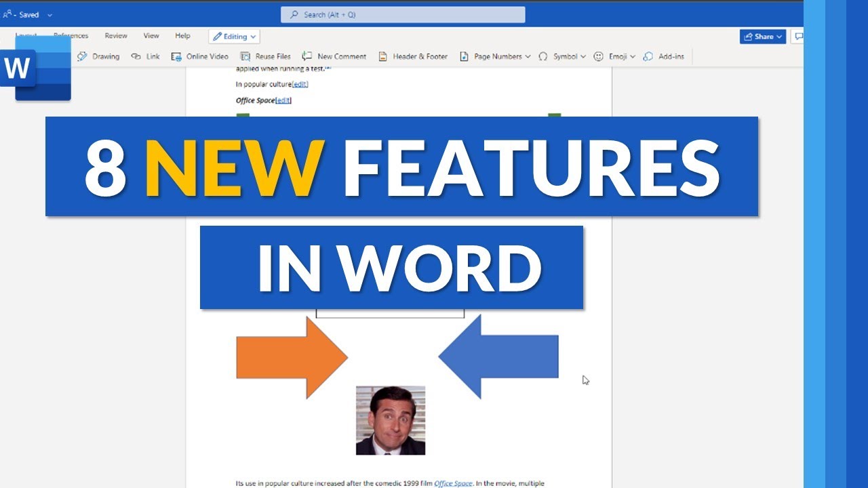
Task: Open the Online Video insert option
Action: [x=200, y=56]
